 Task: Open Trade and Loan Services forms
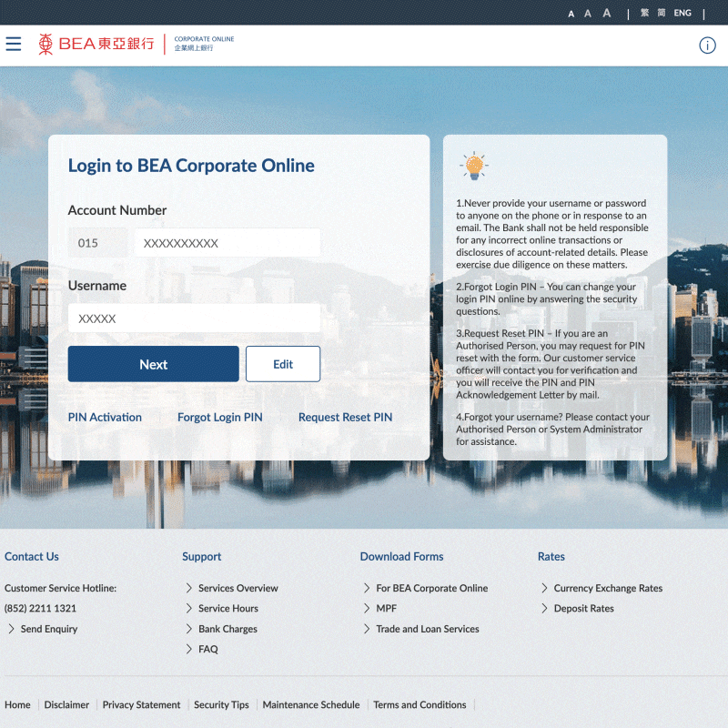[427, 629]
